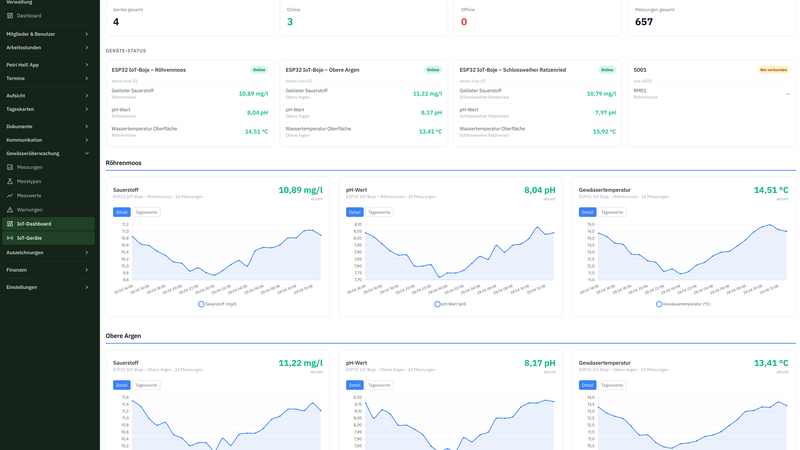
Task: Expand Mitglieder & Benutzer menu
Action: (x=47, y=34)
